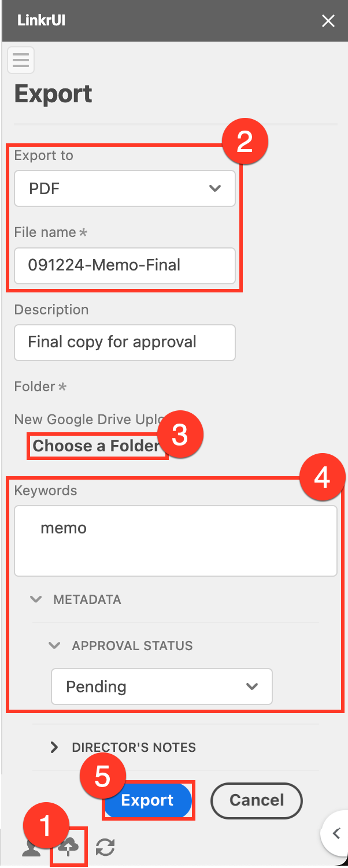This screenshot has height=868, width=348.
Task: Open the user account profile icon
Action: click(31, 847)
